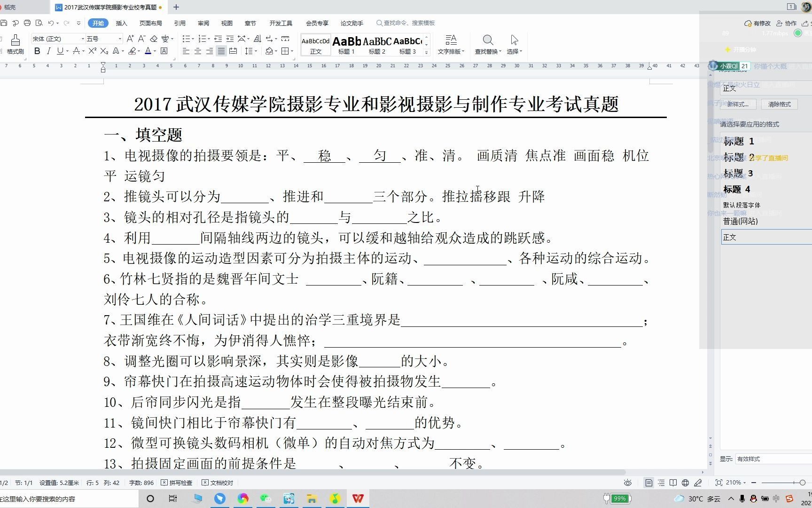Expand the line spacing dropdown arrow
The height and width of the screenshot is (508, 812).
click(256, 51)
